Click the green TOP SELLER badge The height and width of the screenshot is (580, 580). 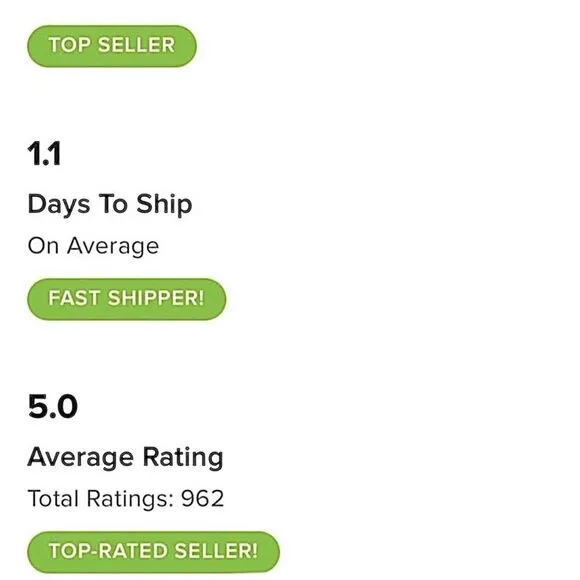pos(112,46)
